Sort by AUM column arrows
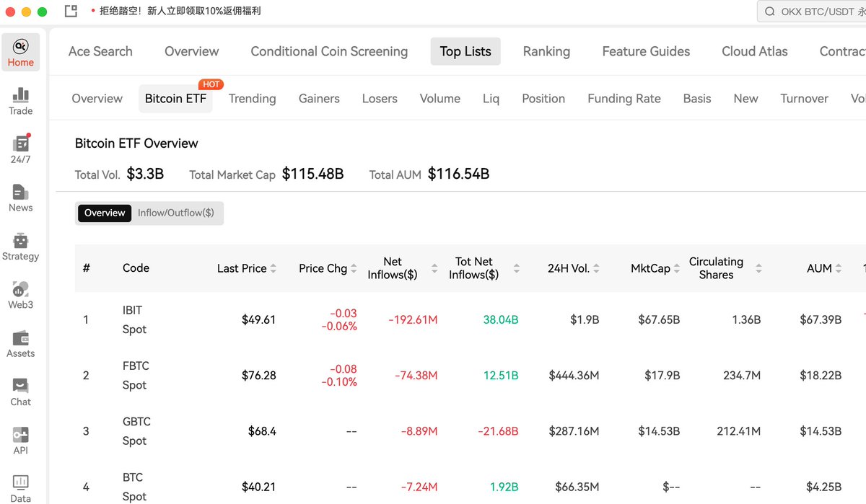 coord(839,268)
